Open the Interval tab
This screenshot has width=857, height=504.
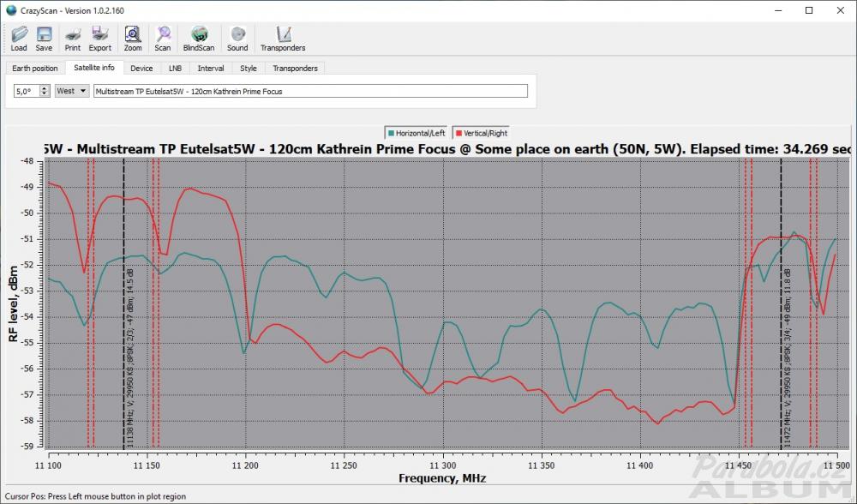pyautogui.click(x=211, y=69)
